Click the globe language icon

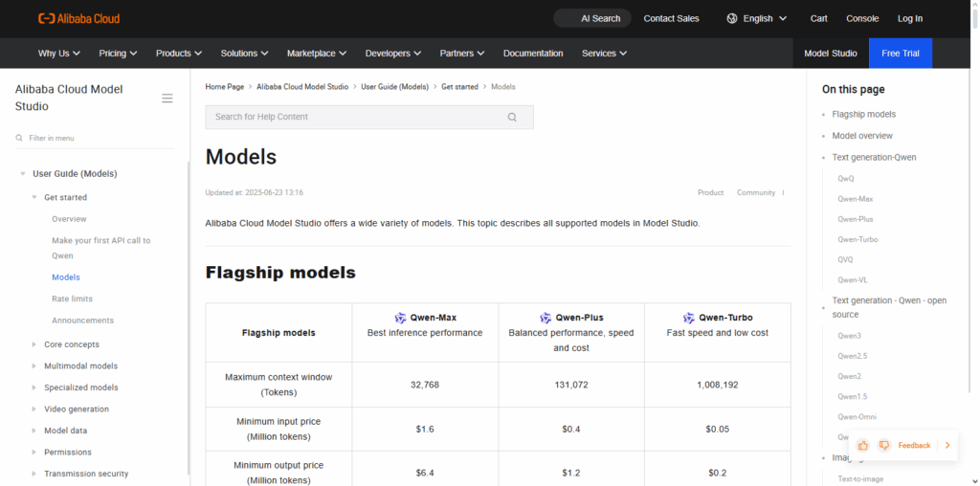[732, 19]
